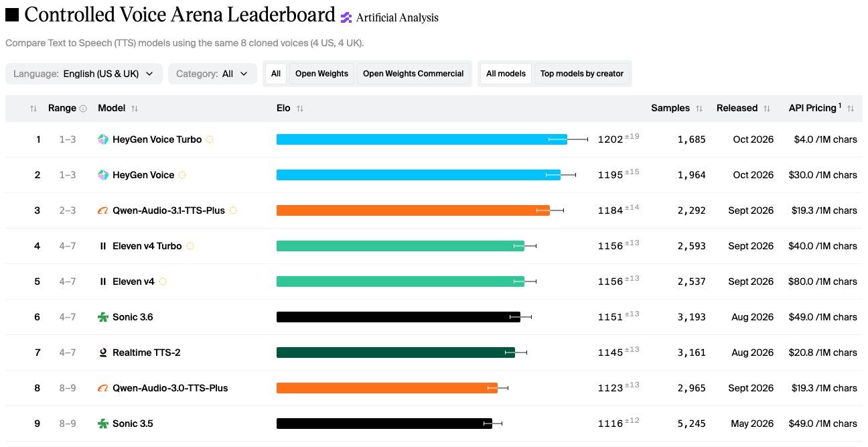Click the $20.8 /1M chars price

click(823, 353)
